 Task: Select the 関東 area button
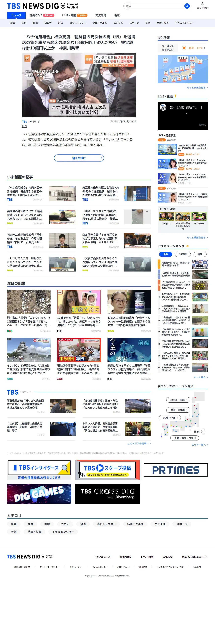(x=198, y=432)
